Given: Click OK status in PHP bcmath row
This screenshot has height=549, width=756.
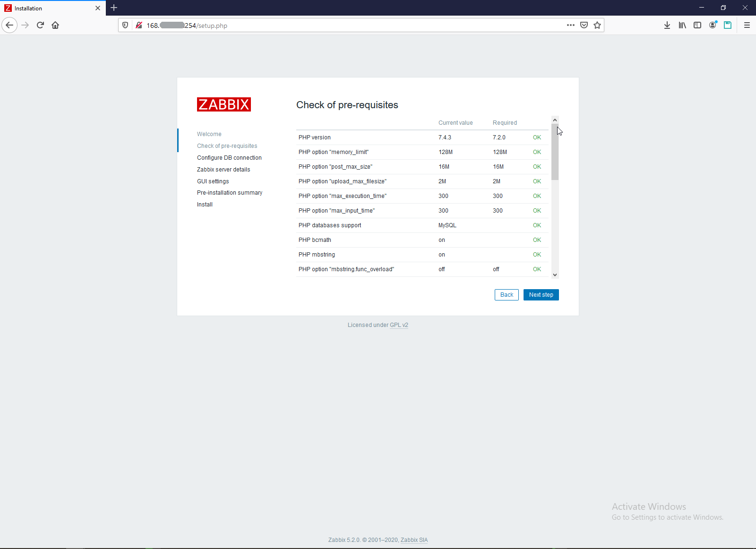Looking at the screenshot, I should pyautogui.click(x=537, y=240).
